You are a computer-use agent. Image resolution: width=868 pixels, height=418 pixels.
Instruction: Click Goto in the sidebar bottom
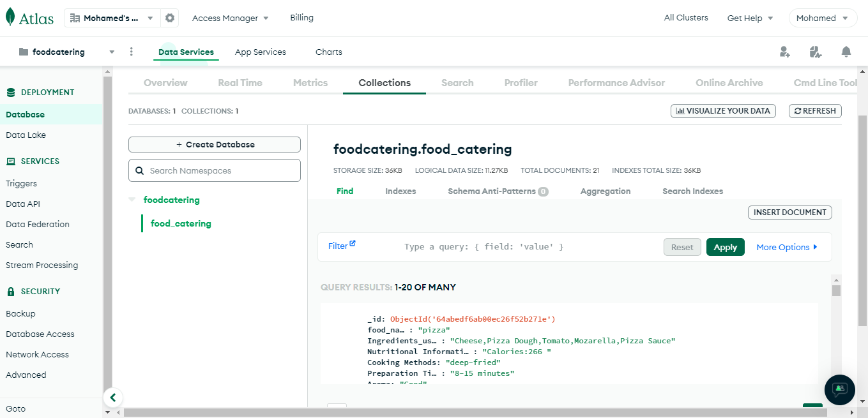pyautogui.click(x=15, y=409)
